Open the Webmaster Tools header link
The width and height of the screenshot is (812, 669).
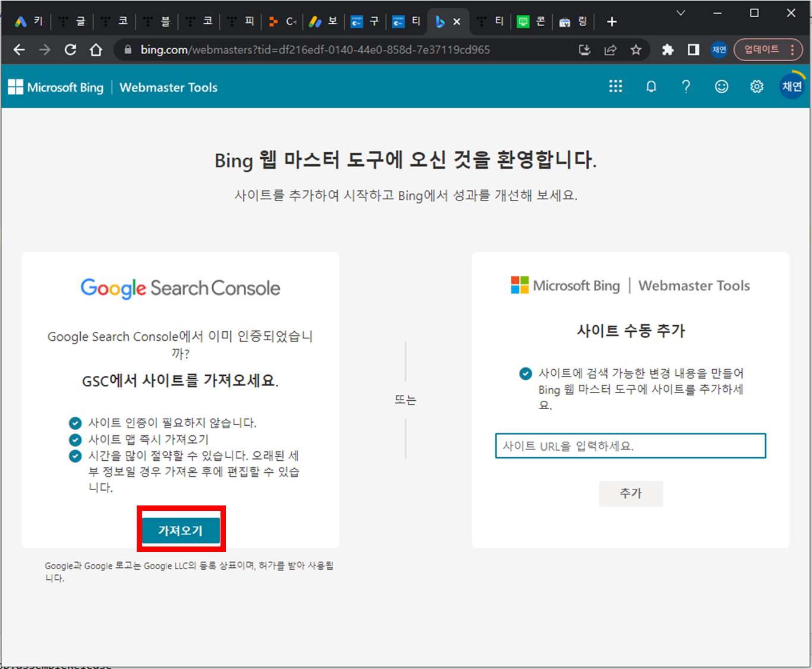click(x=168, y=87)
